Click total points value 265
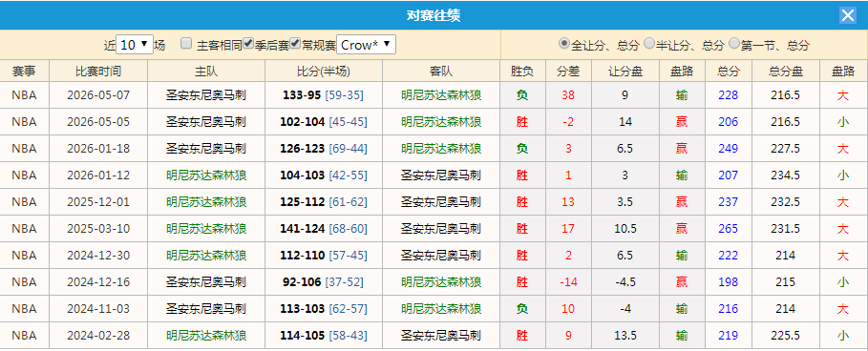 tap(729, 228)
